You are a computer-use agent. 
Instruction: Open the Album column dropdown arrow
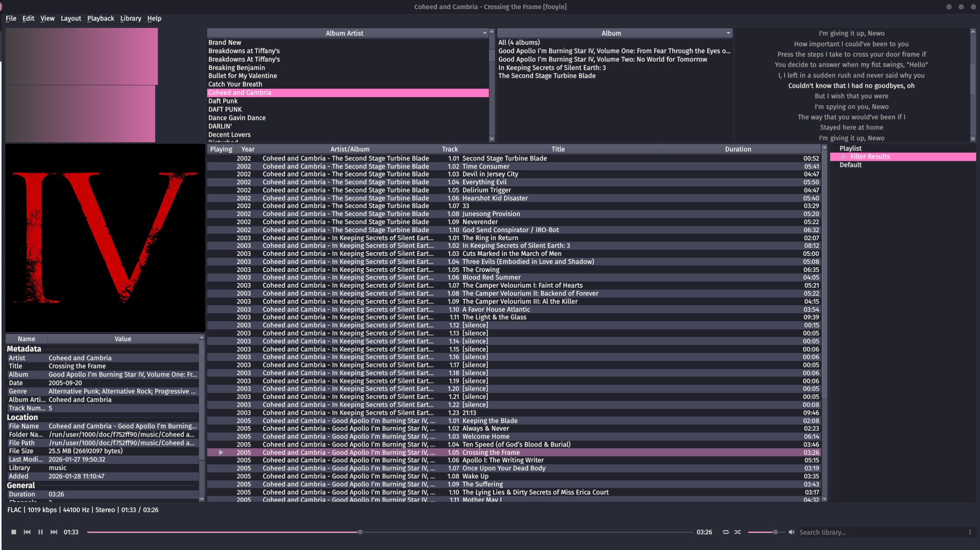[728, 33]
